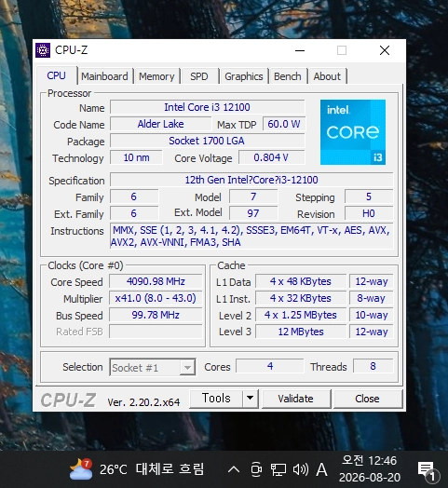Switch to the CPU tab
The image size is (448, 488).
[x=57, y=75]
